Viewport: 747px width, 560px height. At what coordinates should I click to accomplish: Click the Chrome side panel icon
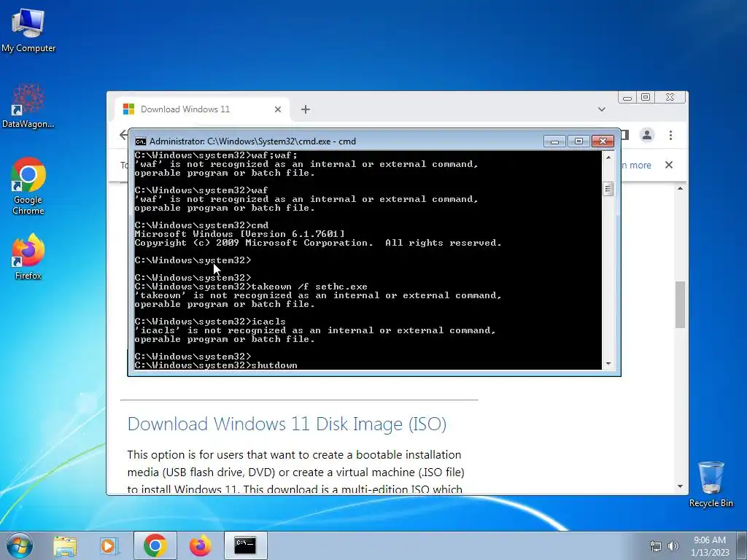coord(624,135)
